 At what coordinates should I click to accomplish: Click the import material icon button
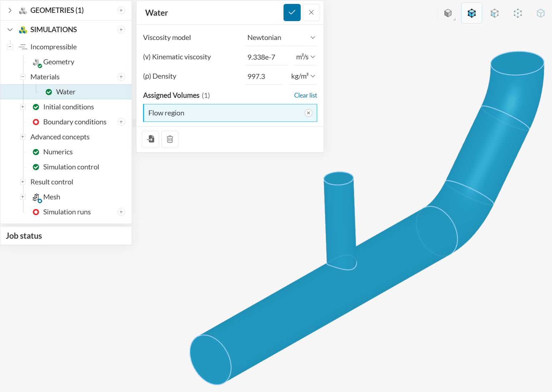click(151, 139)
